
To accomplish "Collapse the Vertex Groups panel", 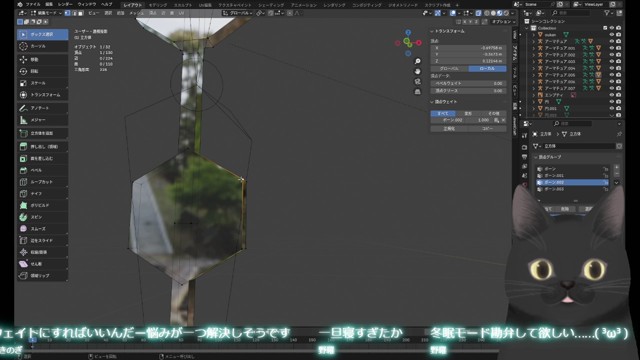I will click(x=536, y=157).
